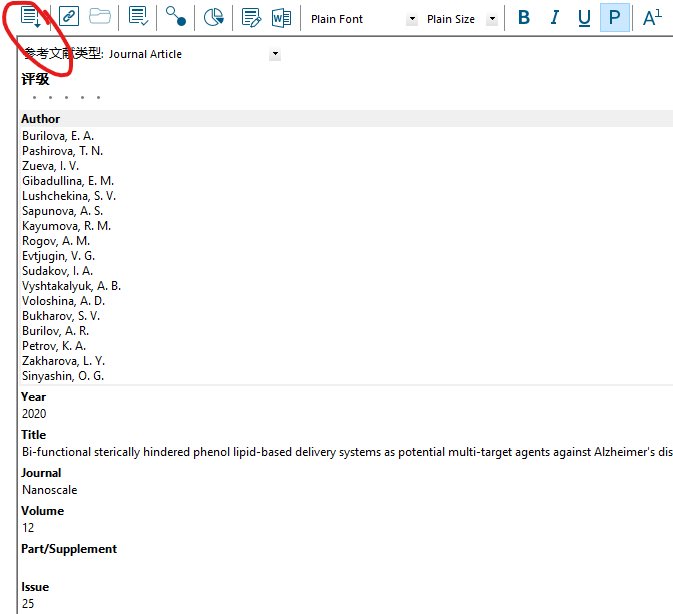Open the reference type Journal Article dropdown
673x614 pixels.
[x=275, y=54]
